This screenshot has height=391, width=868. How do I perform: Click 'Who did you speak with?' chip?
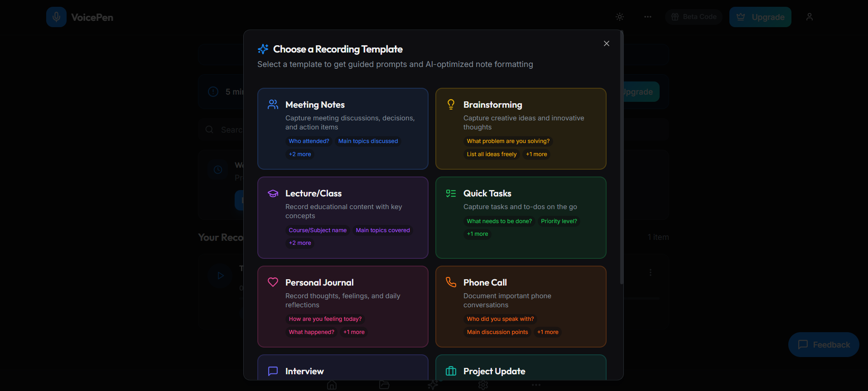pyautogui.click(x=500, y=319)
